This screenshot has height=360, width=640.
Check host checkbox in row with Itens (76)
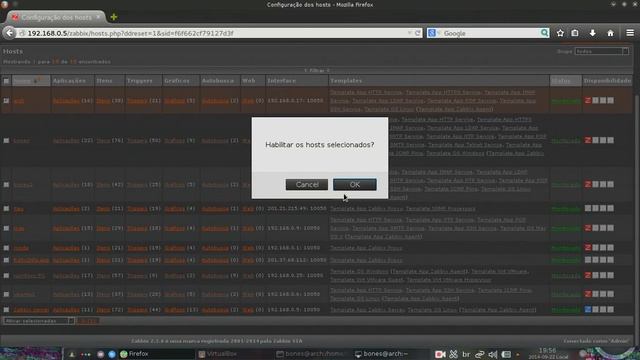(x=6, y=140)
